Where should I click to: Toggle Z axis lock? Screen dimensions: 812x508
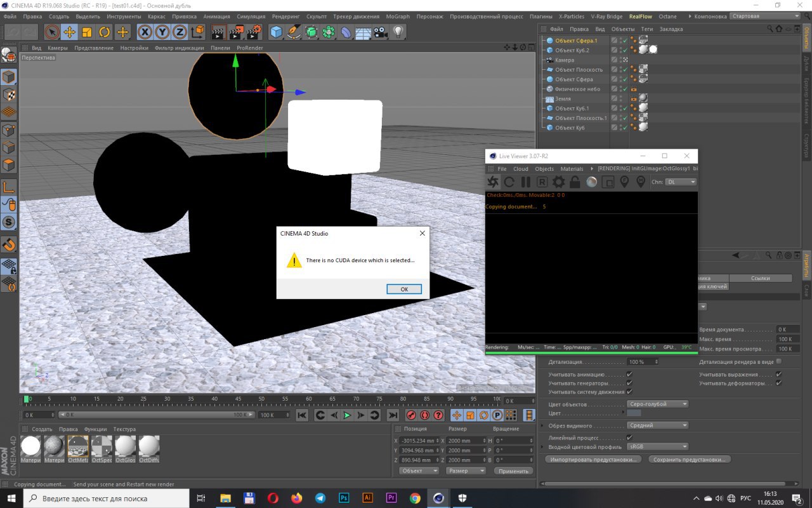coord(180,32)
